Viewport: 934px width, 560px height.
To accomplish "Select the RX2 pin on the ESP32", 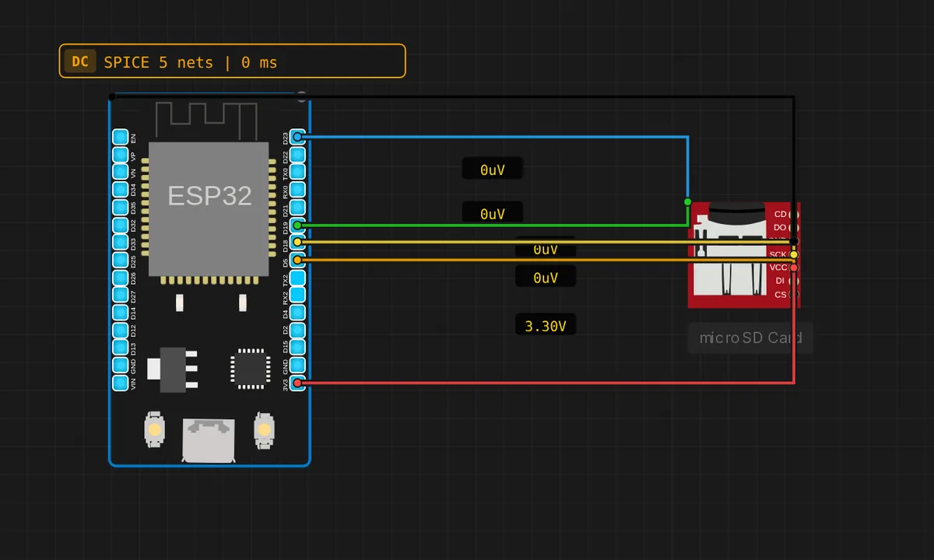I will pos(297,296).
